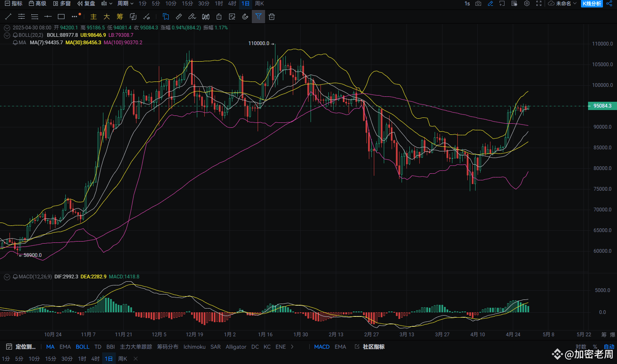This screenshot has width=617, height=364.
Task: Take a chart screenshot with the camera icon
Action: click(478, 4)
